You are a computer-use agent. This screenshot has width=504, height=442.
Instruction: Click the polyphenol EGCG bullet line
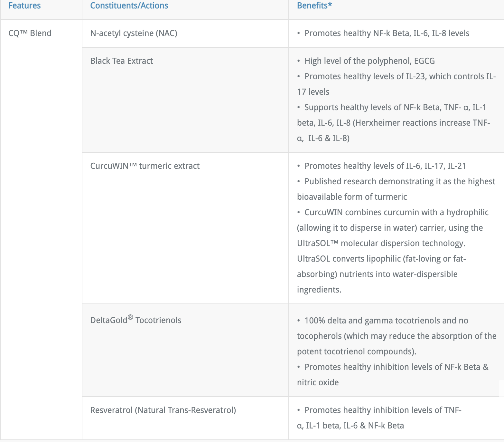[x=366, y=61]
